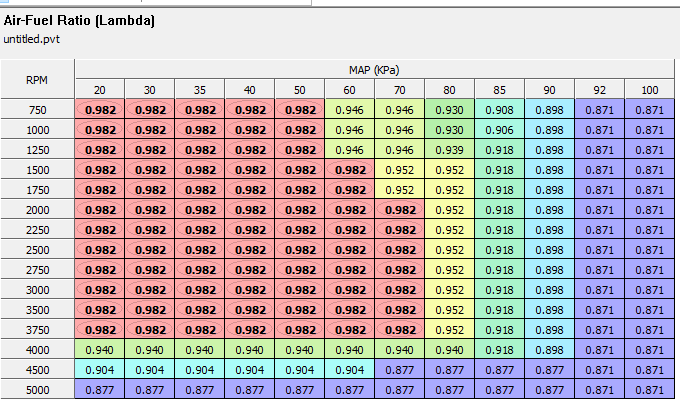Screen dimensions: 680x404
Task: Click the RPM axis header
Action: [37, 80]
